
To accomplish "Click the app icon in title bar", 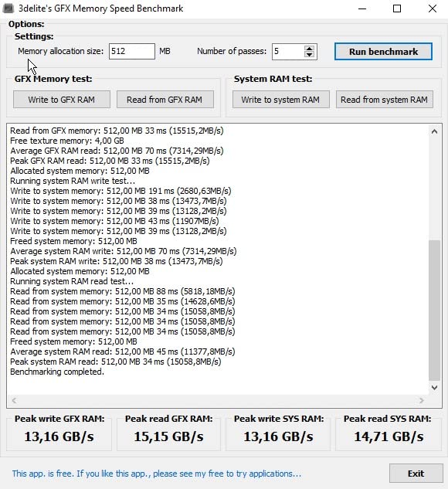I will click(8, 8).
